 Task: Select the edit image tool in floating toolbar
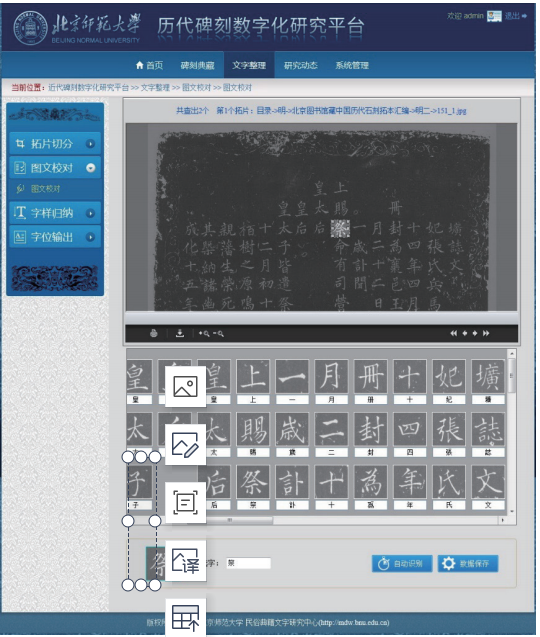(186, 444)
